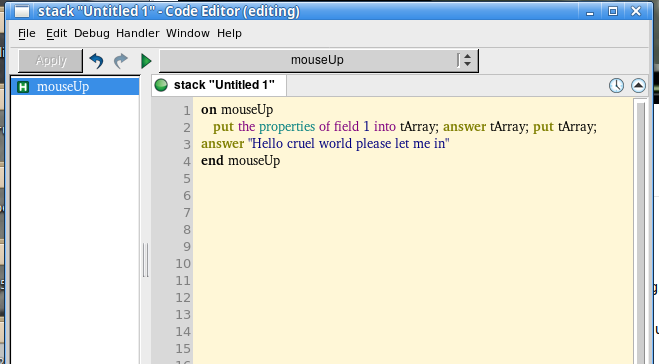
Task: Open the mouseUp handler dropdown
Action: pos(319,60)
